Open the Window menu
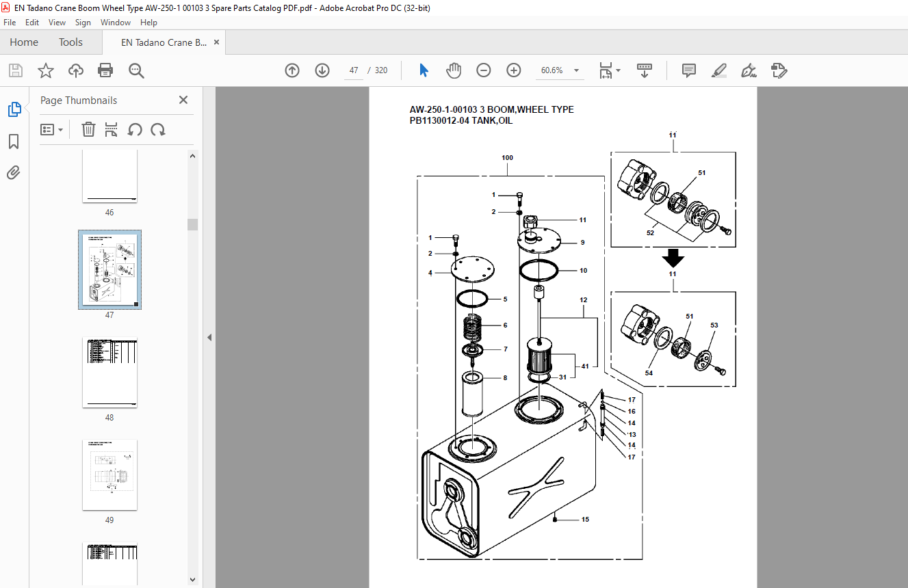Viewport: 908px width, 588px height. click(116, 23)
